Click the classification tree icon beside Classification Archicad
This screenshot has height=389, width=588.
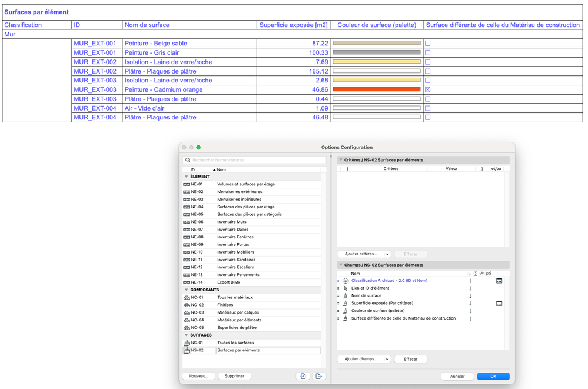click(x=346, y=281)
